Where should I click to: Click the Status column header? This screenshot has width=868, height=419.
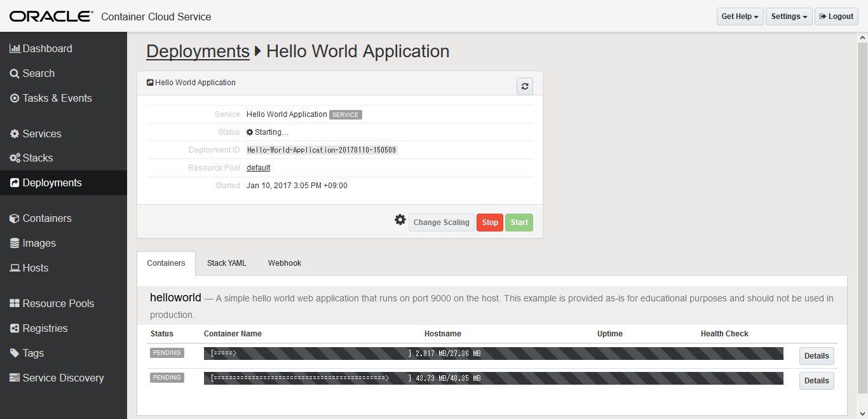[x=162, y=334]
